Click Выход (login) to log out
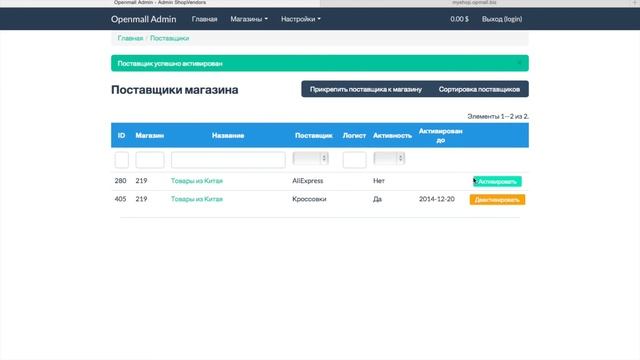 [x=502, y=19]
